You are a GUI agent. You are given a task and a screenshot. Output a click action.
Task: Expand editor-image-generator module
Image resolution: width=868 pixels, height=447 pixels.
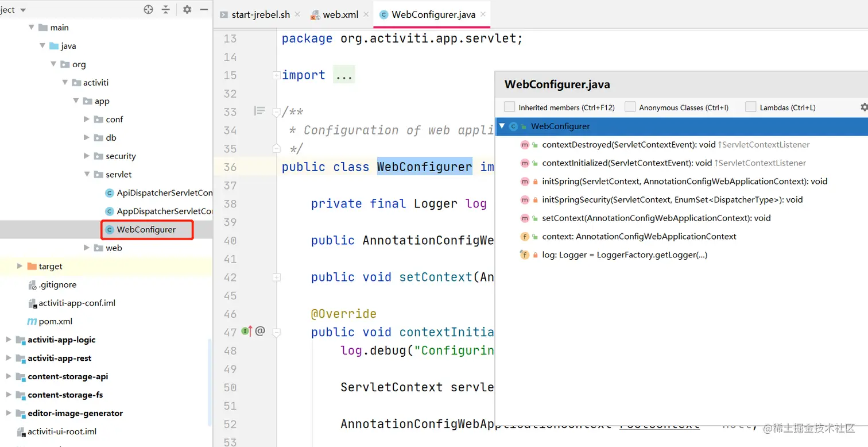(9, 414)
